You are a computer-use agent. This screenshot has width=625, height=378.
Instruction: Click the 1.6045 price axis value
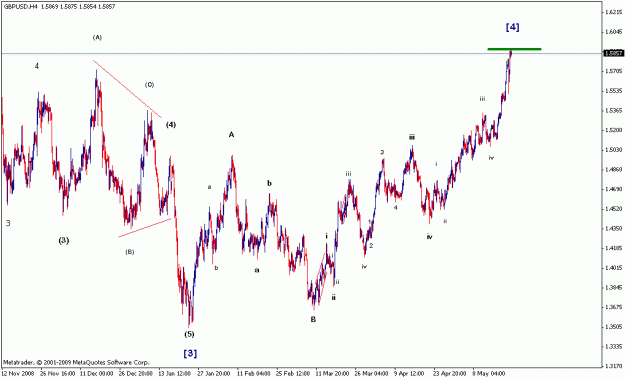pos(614,32)
